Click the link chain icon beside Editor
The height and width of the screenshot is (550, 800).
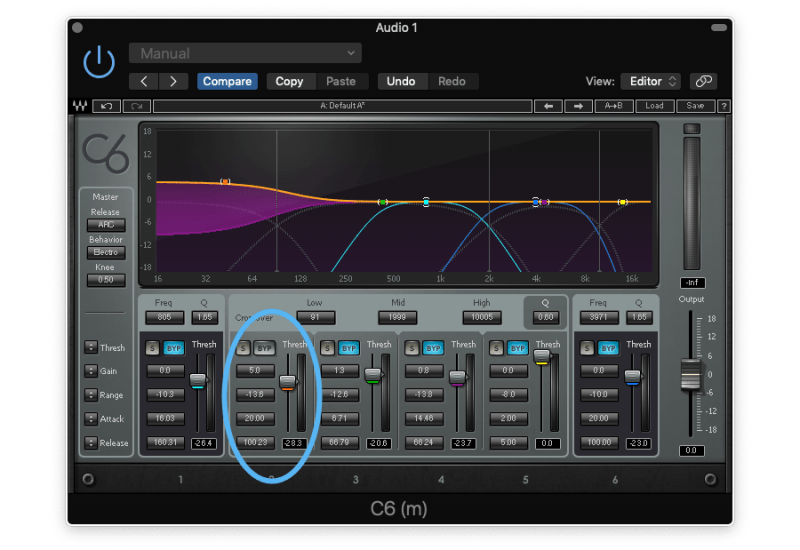click(x=704, y=81)
